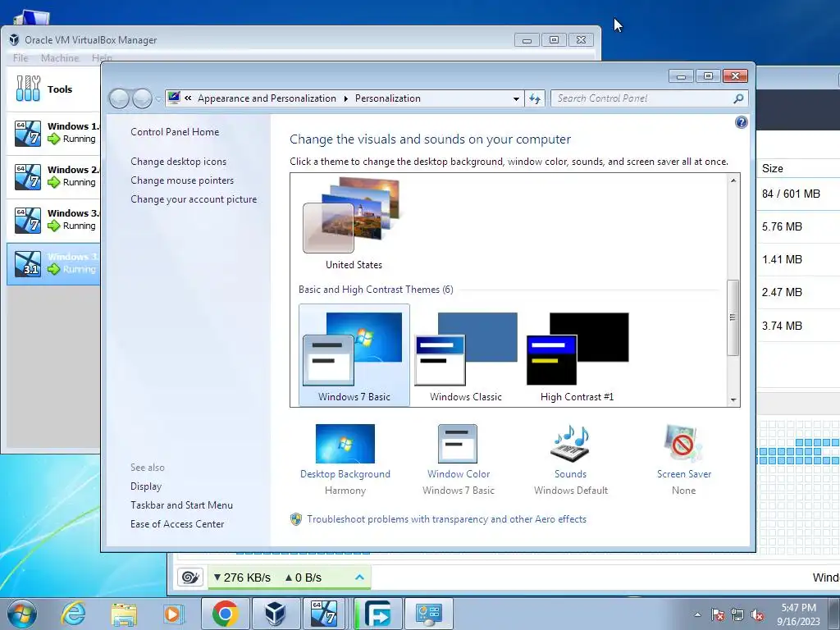The height and width of the screenshot is (630, 840).
Task: Switch to Control Panel taskbar icon
Action: coord(428,614)
